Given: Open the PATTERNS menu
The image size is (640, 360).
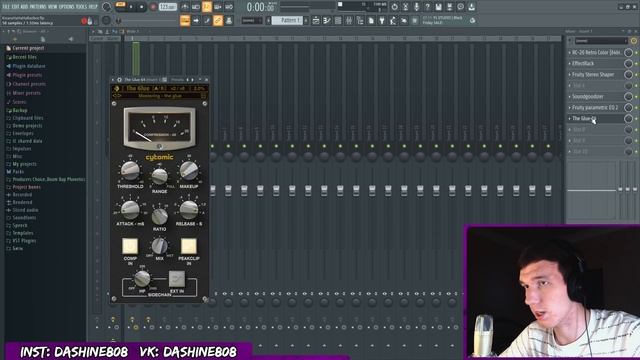Looking at the screenshot, I should pos(38,7).
